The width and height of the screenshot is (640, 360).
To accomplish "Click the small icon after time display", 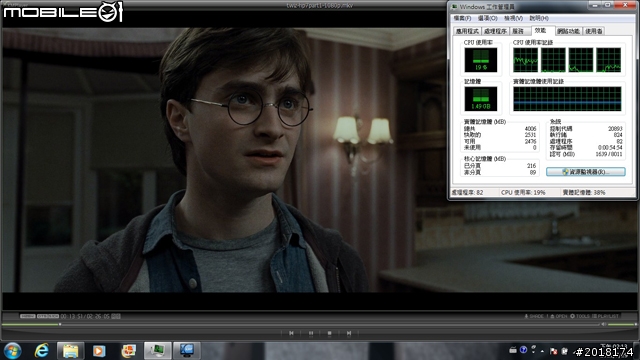I will [x=116, y=316].
